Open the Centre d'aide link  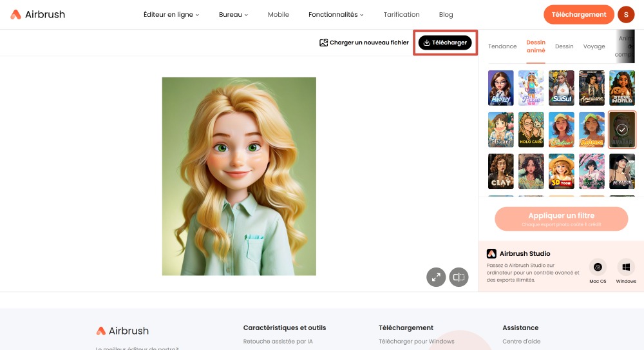pyautogui.click(x=521, y=342)
